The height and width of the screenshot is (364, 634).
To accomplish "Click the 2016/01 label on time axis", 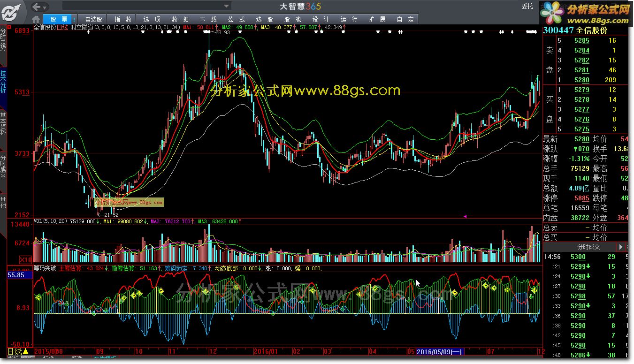I will 265,351.
